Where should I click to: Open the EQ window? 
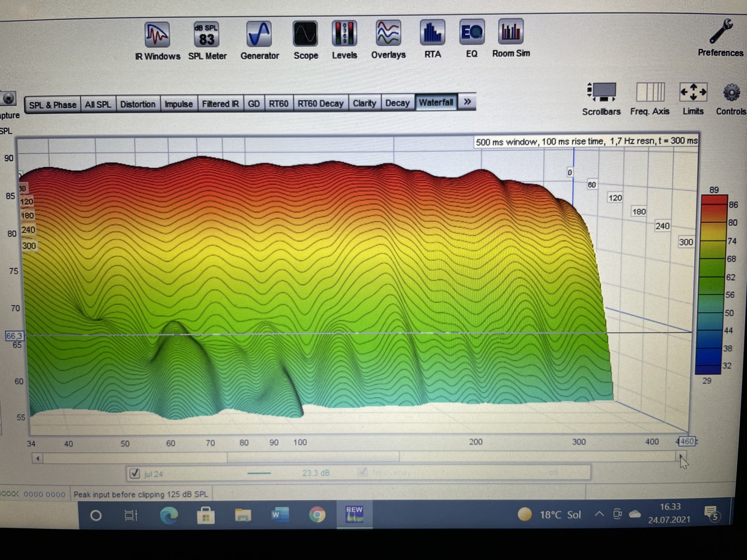tap(472, 33)
